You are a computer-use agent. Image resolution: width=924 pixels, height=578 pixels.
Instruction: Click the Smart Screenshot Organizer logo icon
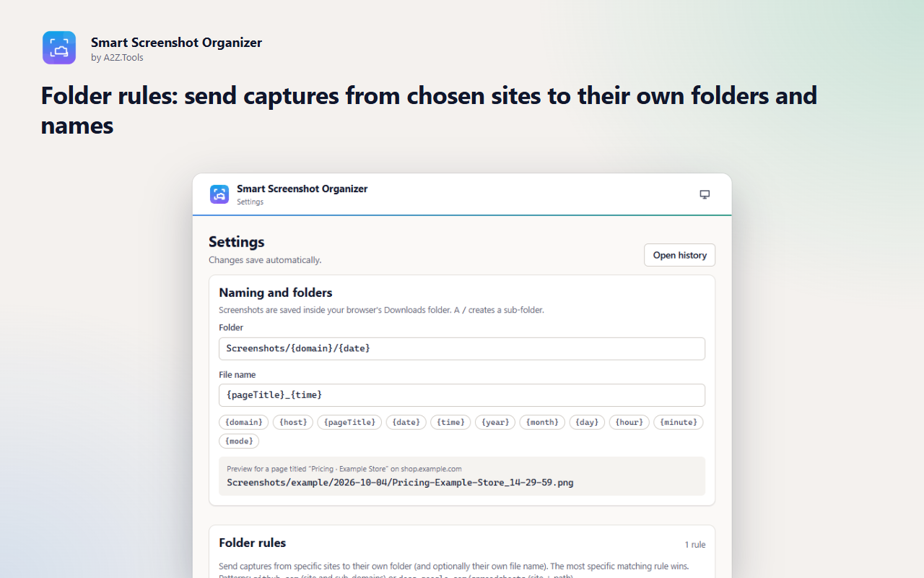click(59, 48)
